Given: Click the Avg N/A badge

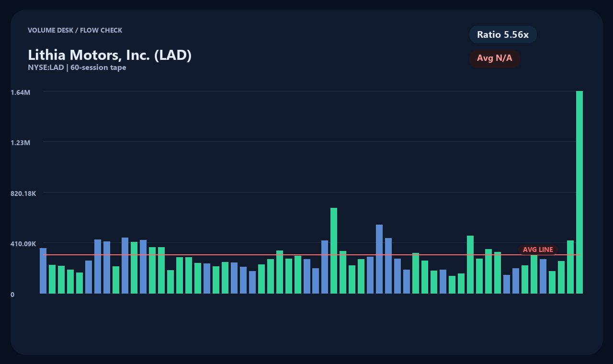Looking at the screenshot, I should tap(495, 58).
